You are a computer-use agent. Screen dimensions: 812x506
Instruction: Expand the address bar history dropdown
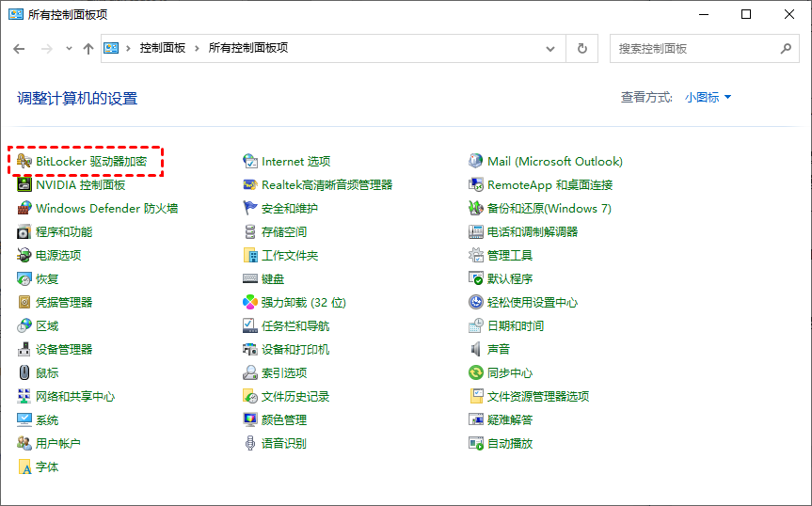(x=550, y=49)
